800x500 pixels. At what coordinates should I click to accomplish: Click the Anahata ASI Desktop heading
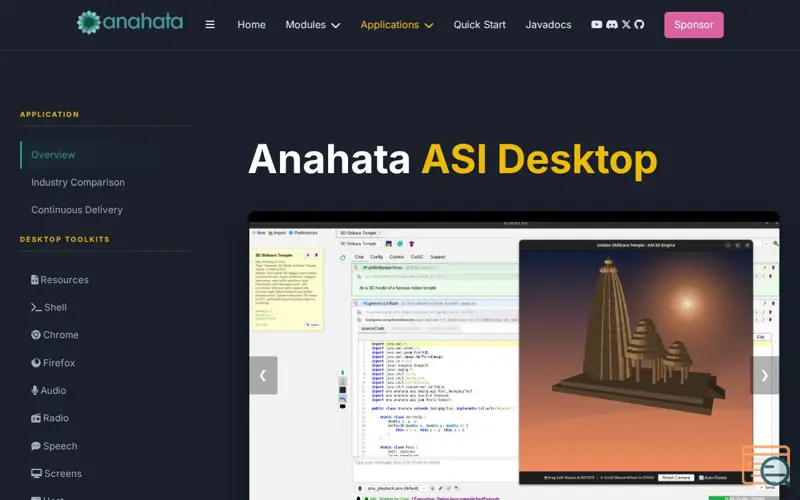453,160
